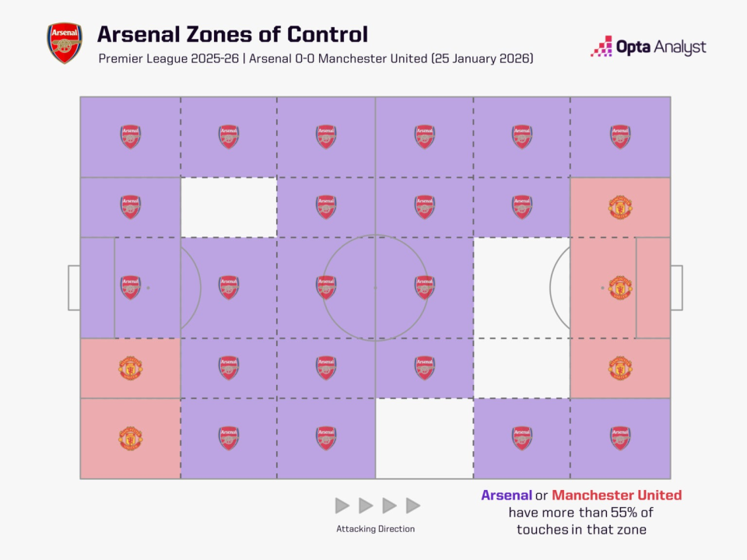Click the first attacking direction arrow
Screen dimensions: 747x560
coord(342,506)
